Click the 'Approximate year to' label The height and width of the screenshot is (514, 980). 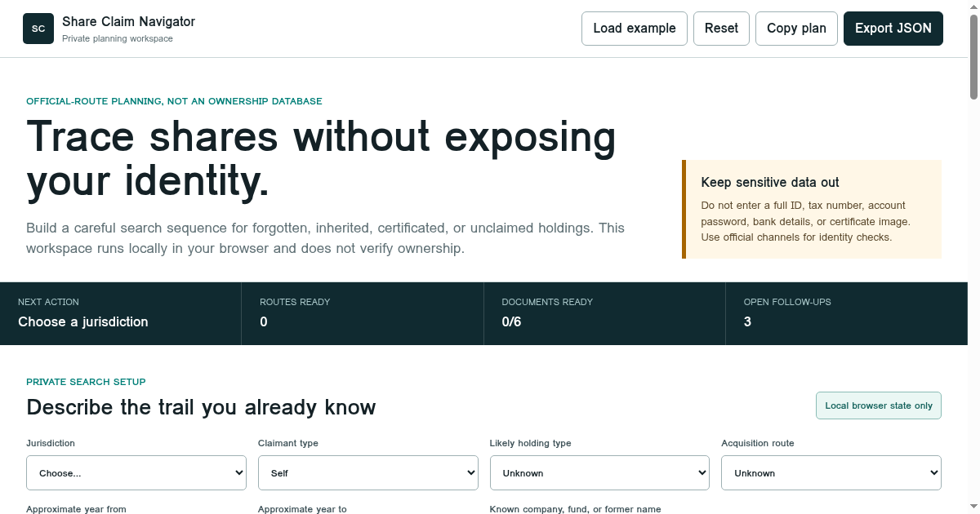pyautogui.click(x=302, y=509)
